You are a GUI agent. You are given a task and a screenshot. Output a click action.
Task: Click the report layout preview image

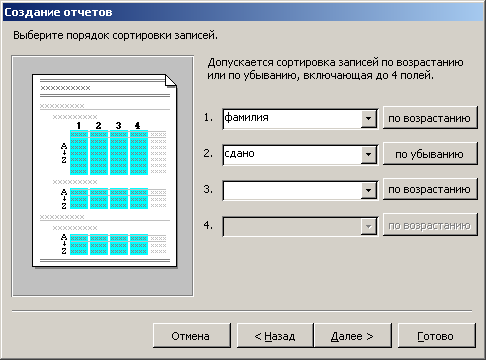(103, 176)
